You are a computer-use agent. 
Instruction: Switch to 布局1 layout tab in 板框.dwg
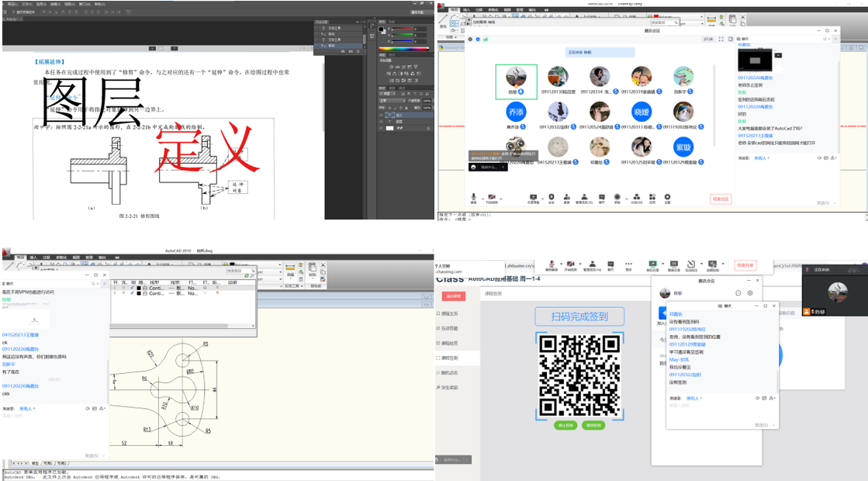point(48,462)
